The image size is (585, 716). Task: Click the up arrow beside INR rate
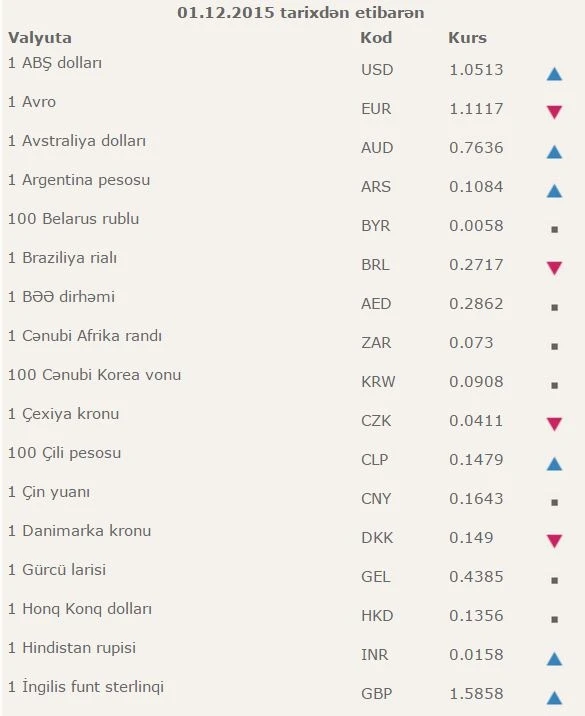(554, 659)
